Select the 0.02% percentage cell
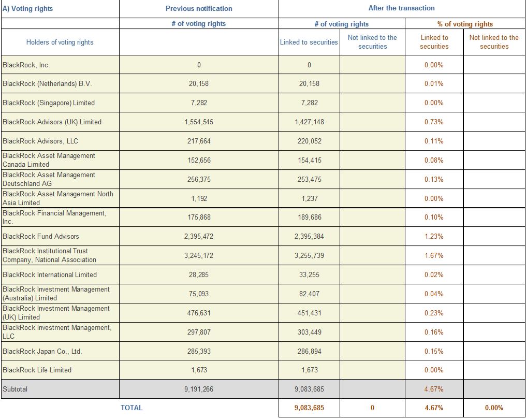 (x=434, y=275)
